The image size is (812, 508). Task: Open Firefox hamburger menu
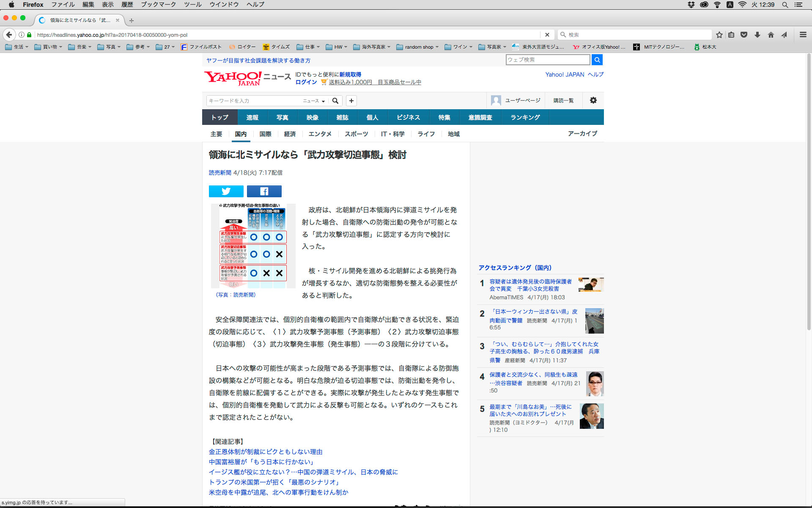point(803,35)
